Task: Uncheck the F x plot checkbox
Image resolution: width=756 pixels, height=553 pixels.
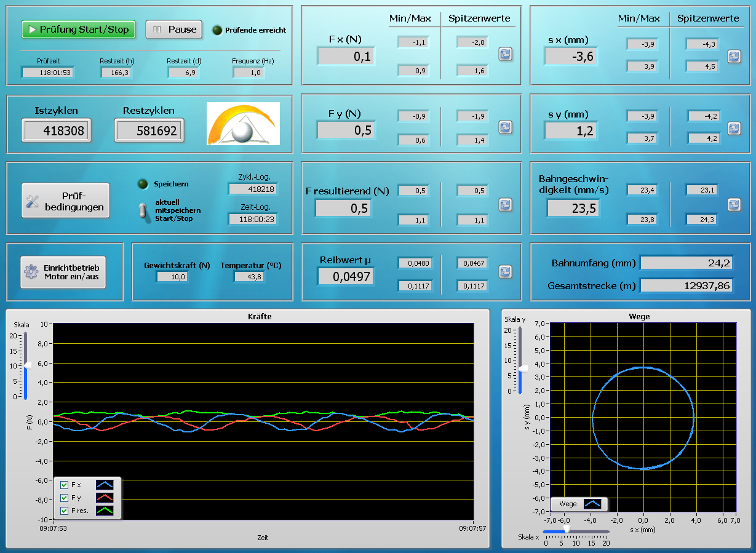Action: (65, 485)
